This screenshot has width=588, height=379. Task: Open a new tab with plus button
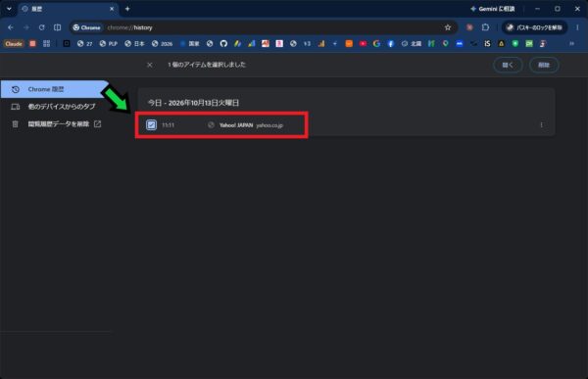[127, 9]
